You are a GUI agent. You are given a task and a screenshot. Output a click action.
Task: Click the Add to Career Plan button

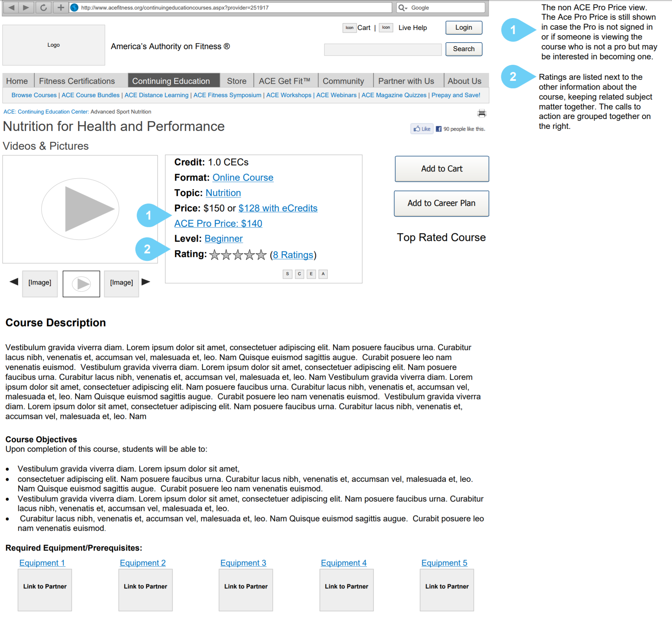[x=442, y=203]
